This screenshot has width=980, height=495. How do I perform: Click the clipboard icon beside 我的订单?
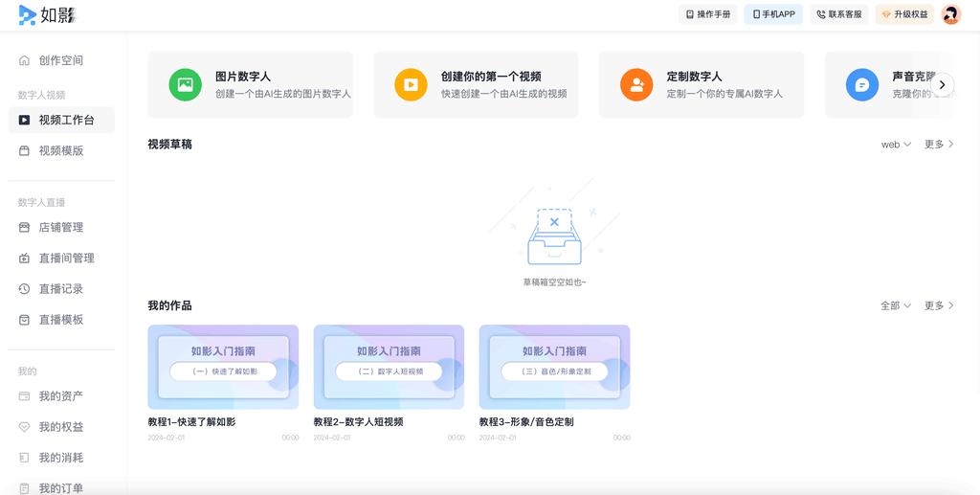click(24, 488)
